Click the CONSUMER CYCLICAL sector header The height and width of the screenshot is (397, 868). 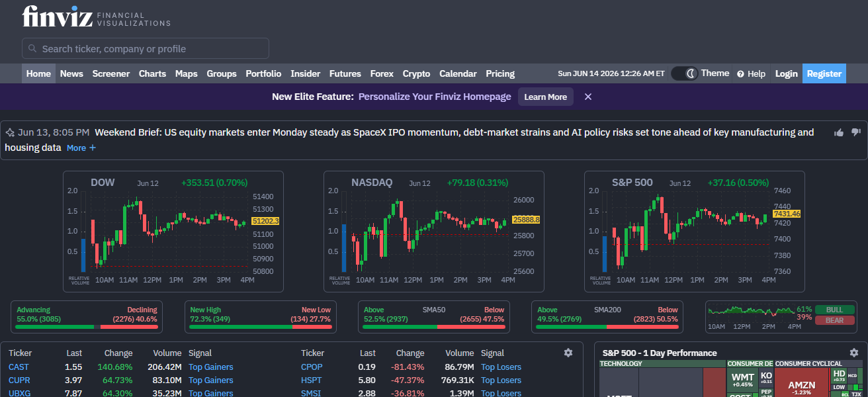click(818, 364)
